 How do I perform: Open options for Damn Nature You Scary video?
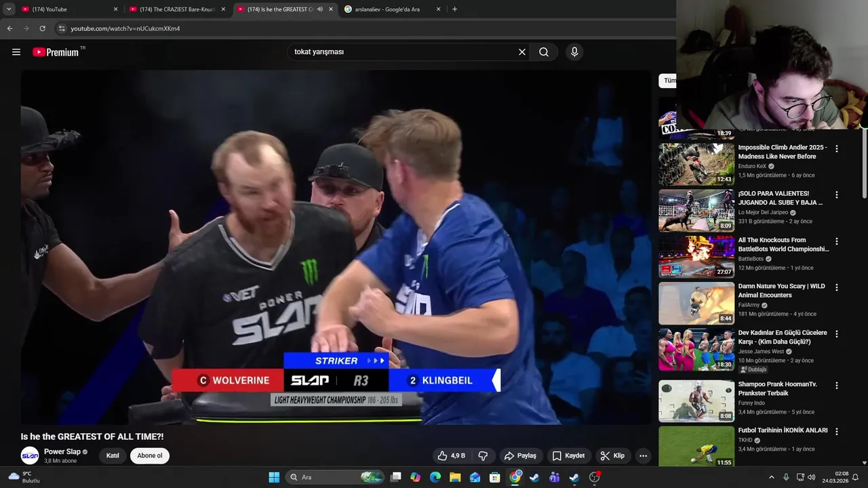click(837, 287)
